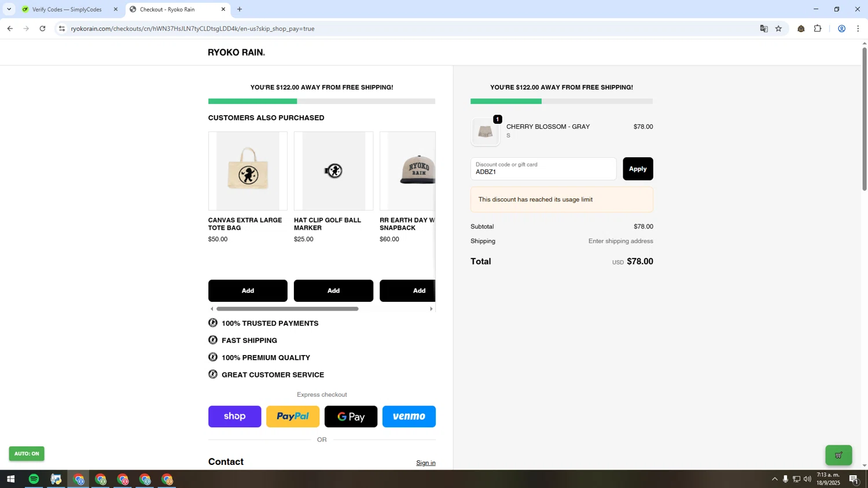Viewport: 868px width, 488px height.
Task: Pay with PayPal express button
Action: pos(293,416)
